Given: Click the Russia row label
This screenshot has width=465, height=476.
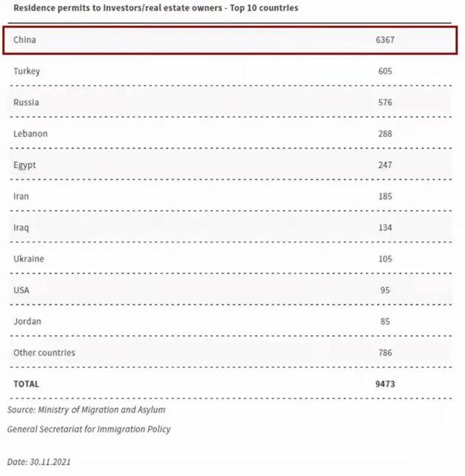Looking at the screenshot, I should point(26,103).
